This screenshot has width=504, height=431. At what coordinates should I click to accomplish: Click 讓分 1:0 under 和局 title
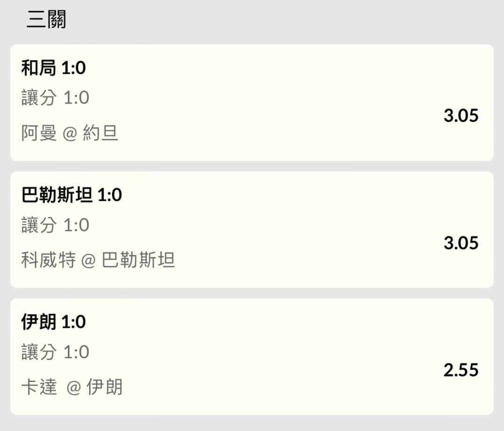coord(55,98)
